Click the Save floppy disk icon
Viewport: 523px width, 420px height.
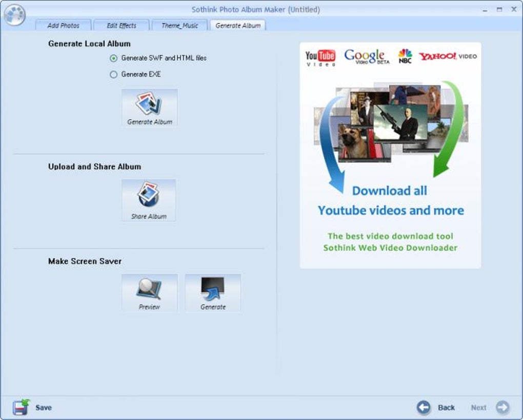tap(22, 407)
